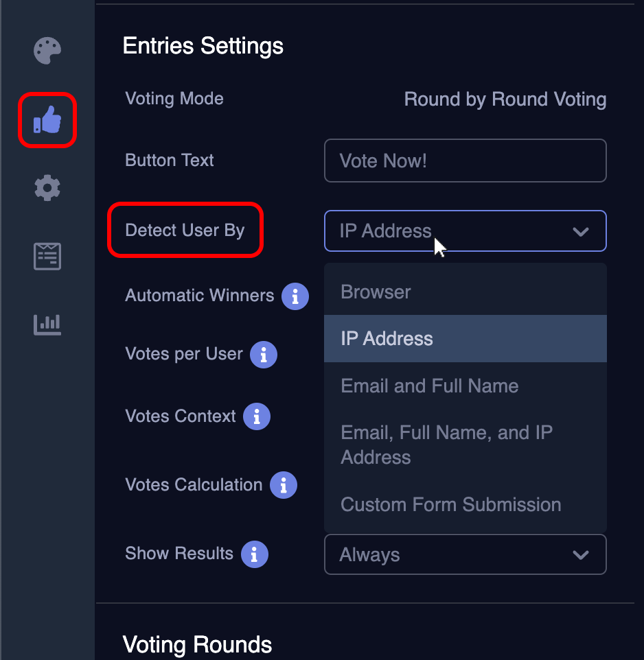Open the palette design settings icon

[47, 51]
